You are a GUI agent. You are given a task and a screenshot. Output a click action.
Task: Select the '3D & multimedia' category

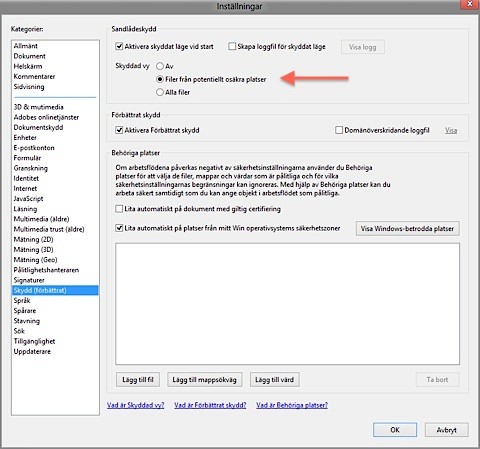coord(55,107)
